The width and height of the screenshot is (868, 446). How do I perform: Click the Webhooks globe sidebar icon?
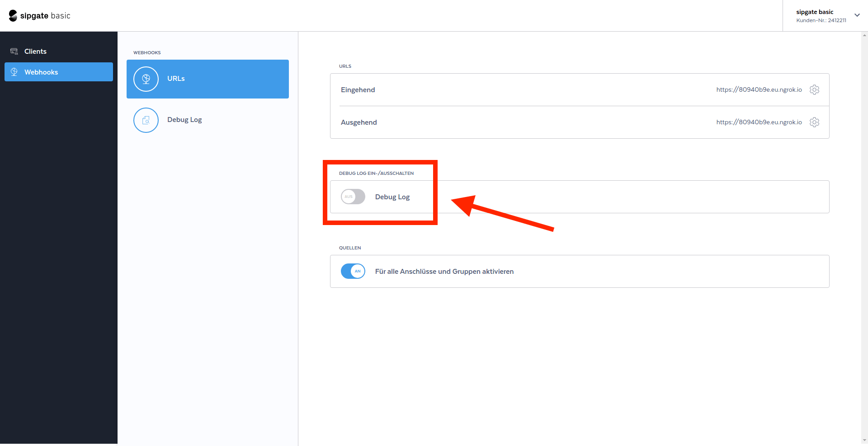point(14,72)
